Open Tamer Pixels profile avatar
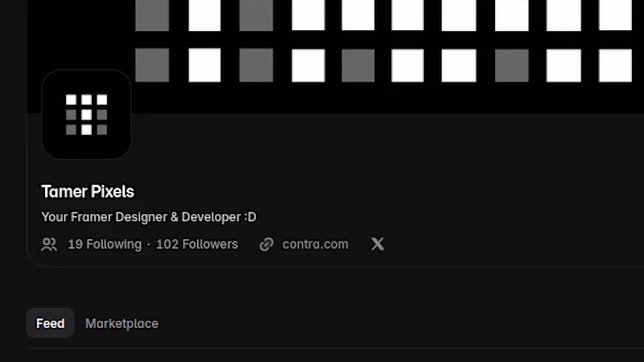Viewport: 644px width, 362px height. [86, 114]
